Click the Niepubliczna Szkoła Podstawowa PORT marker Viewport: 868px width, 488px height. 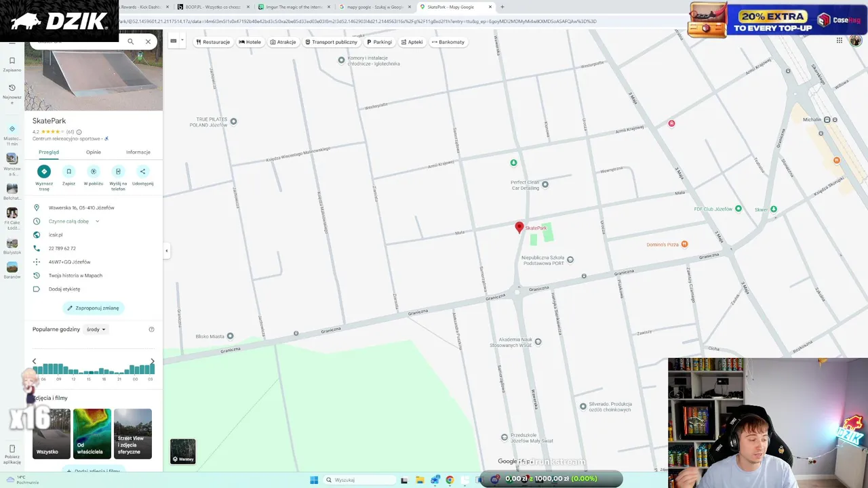[570, 260]
